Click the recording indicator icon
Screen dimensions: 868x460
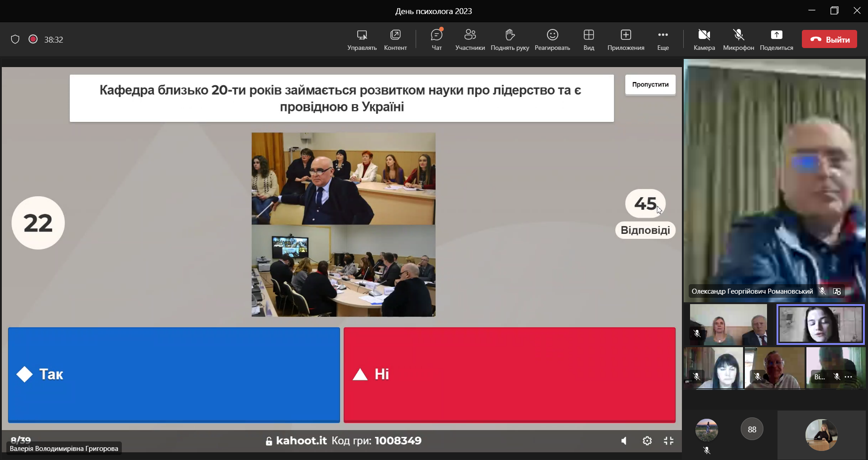click(x=33, y=39)
